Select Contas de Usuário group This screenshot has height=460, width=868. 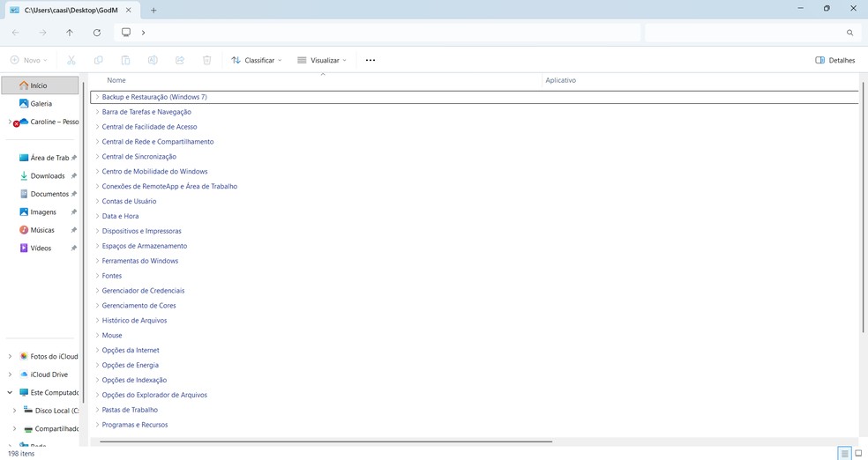click(x=129, y=201)
